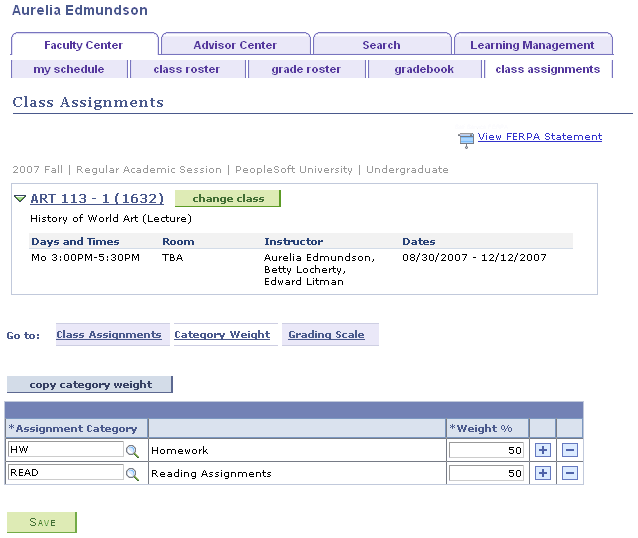Go to class roster subtab
638x538 pixels.
coord(187,69)
